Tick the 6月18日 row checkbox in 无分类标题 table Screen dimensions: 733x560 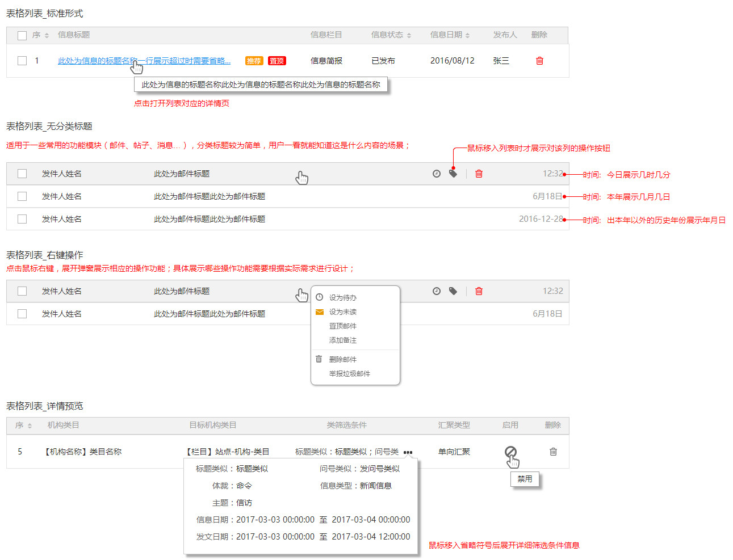point(22,196)
